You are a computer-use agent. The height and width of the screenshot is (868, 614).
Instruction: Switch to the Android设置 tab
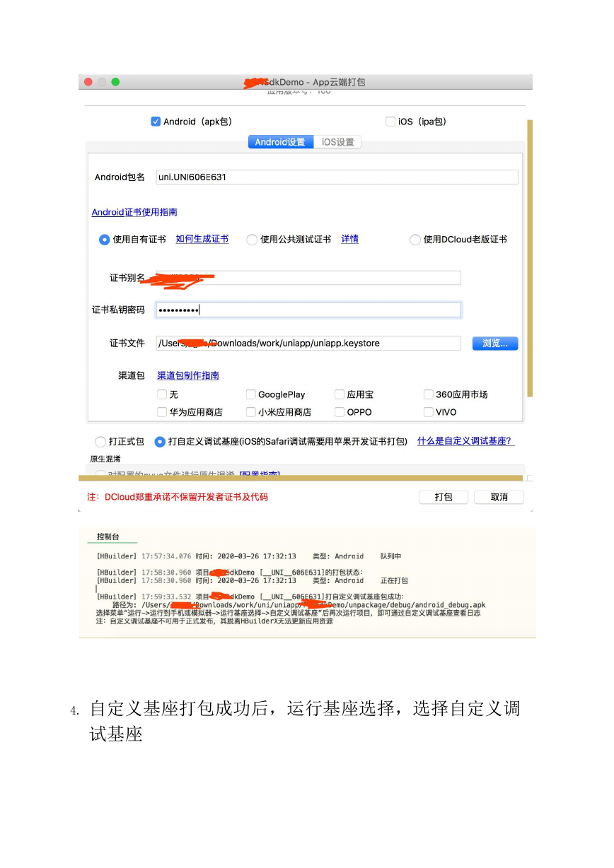click(280, 142)
